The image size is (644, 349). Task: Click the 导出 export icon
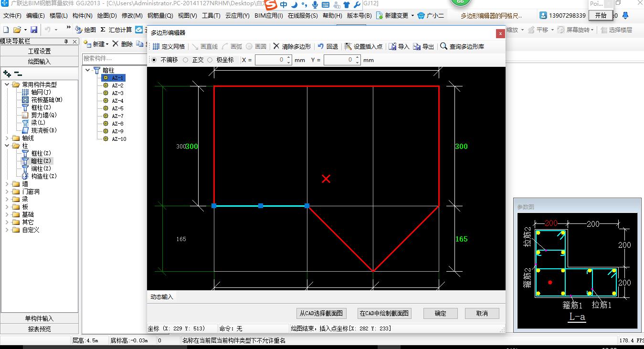coord(417,47)
